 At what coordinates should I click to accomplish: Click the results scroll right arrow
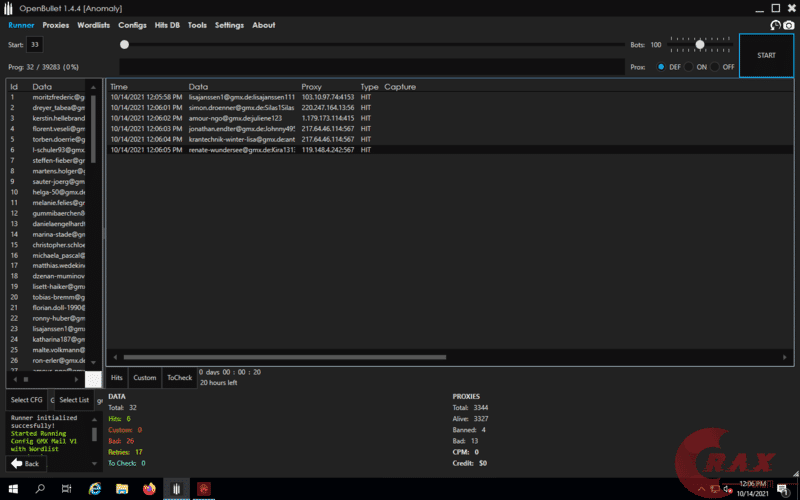(785, 357)
